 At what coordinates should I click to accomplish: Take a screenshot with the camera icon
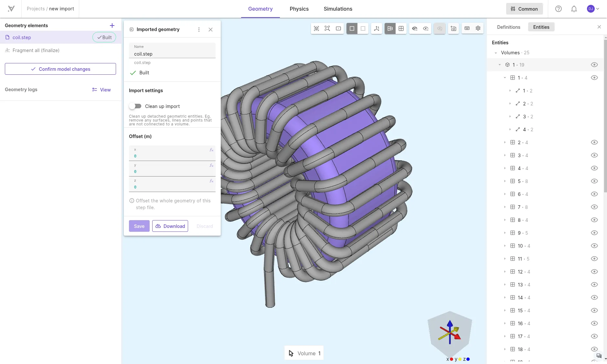pos(453,28)
